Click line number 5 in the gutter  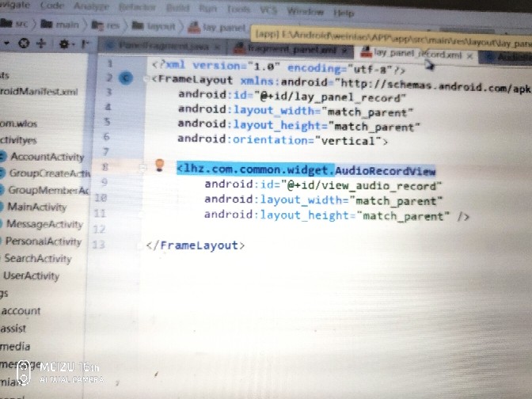tap(107, 121)
